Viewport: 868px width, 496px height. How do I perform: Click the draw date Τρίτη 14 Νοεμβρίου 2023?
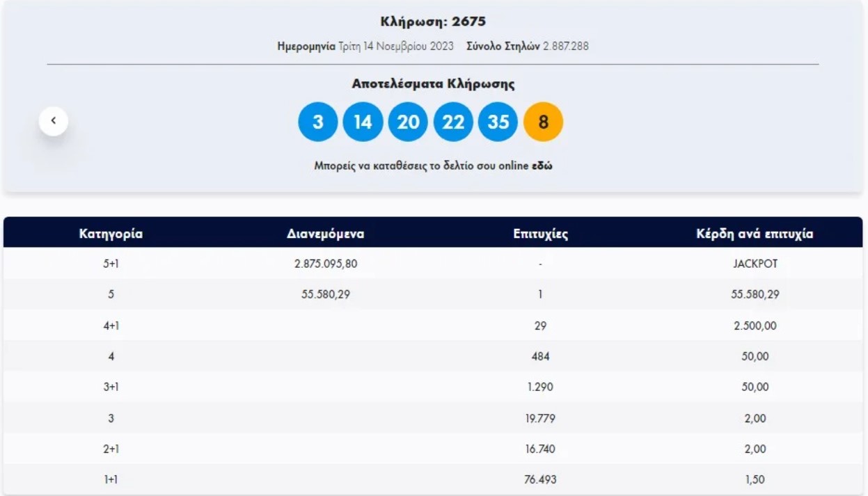point(395,47)
